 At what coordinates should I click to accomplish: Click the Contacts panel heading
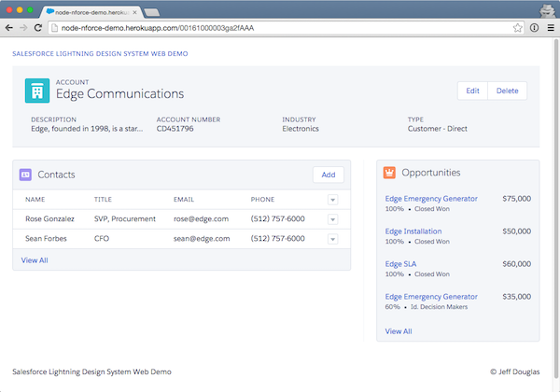(x=56, y=175)
